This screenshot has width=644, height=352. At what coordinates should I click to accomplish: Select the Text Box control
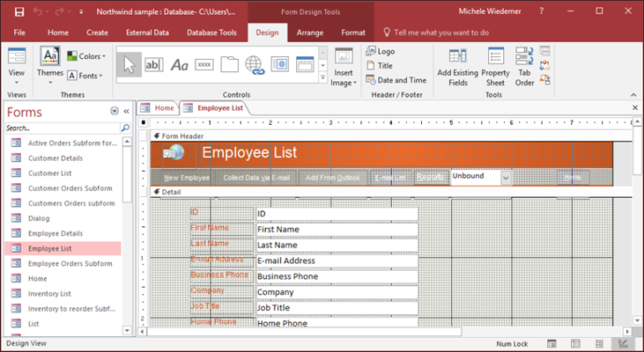point(154,65)
